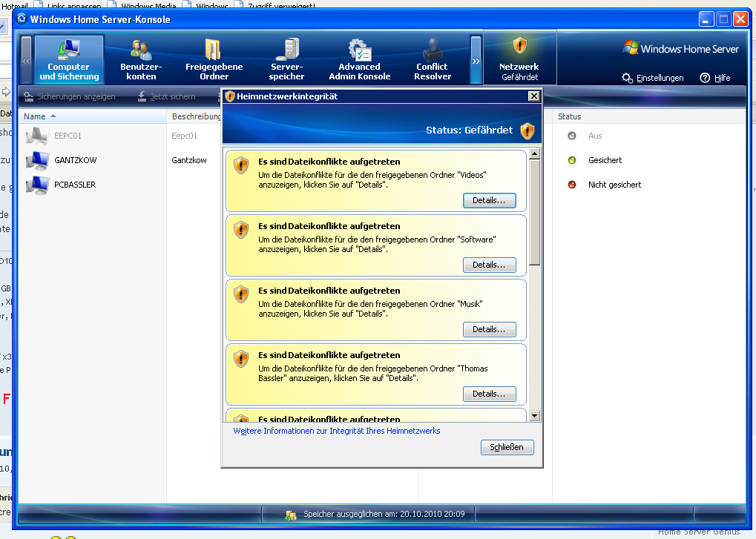Click the Gesichert status text
756x539 pixels.
605,160
